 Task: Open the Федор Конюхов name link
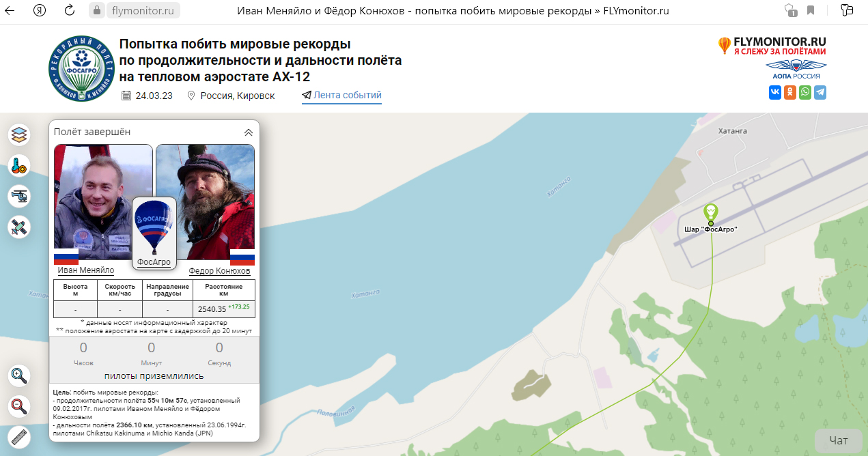[219, 271]
